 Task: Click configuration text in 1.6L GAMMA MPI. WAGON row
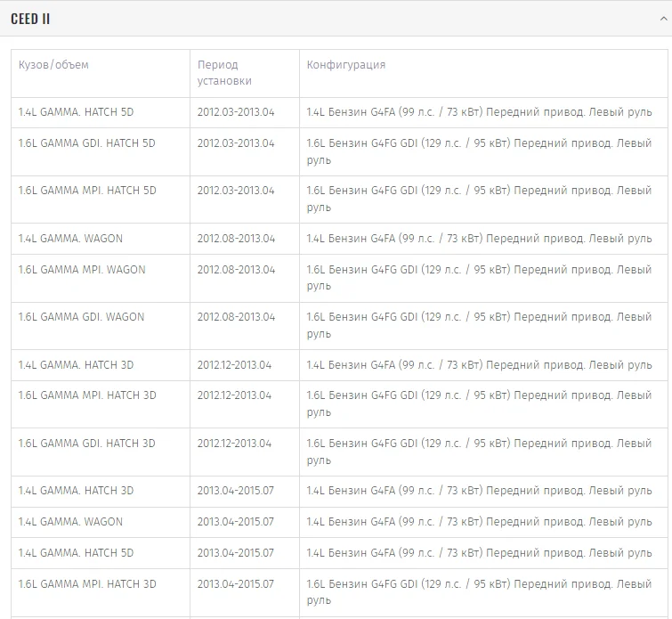(479, 278)
